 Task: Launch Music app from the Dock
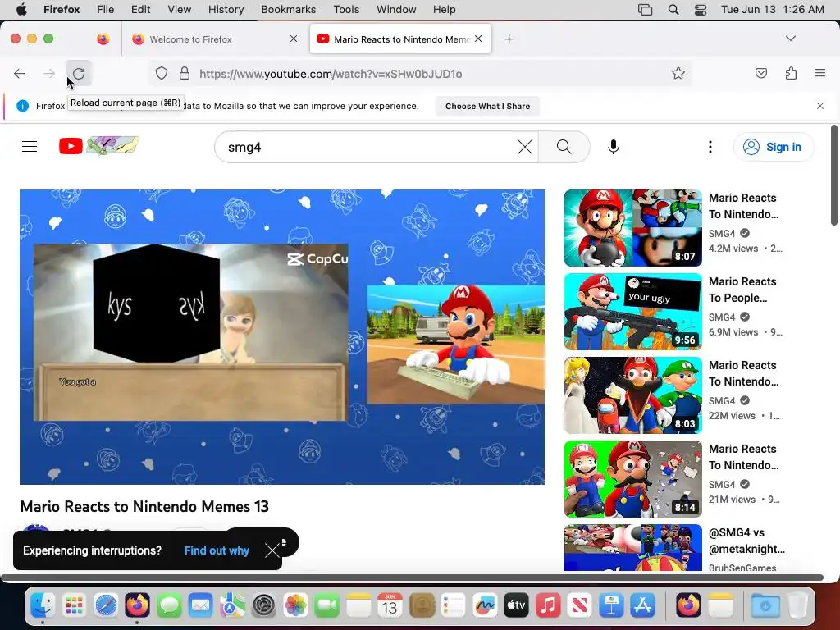547,605
